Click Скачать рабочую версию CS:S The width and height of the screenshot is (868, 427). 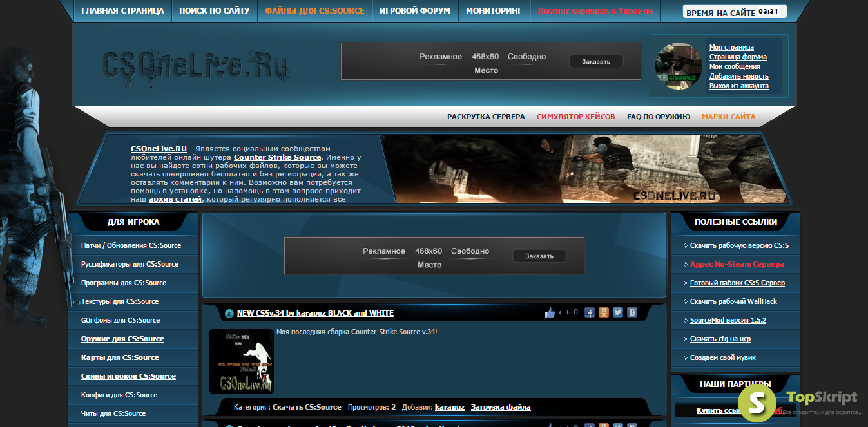(739, 245)
